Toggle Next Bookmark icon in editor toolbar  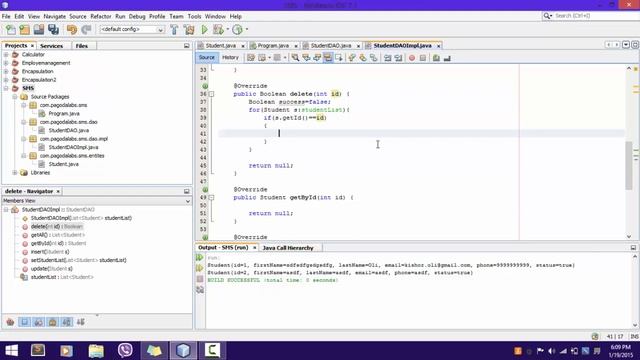tap(363, 58)
